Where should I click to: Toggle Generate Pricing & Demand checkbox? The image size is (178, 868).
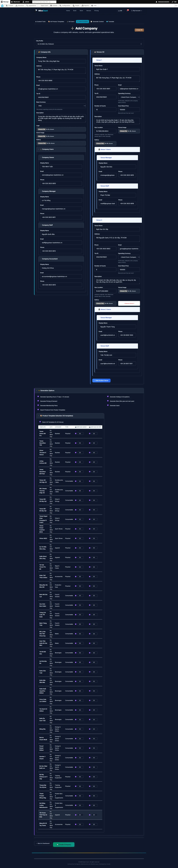pyautogui.click(x=38, y=401)
